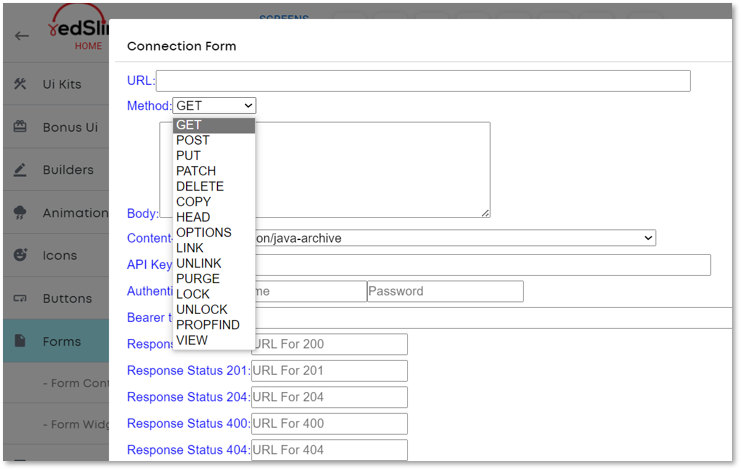Pick COPY from the method list
This screenshot has width=741, height=470.
coord(214,202)
